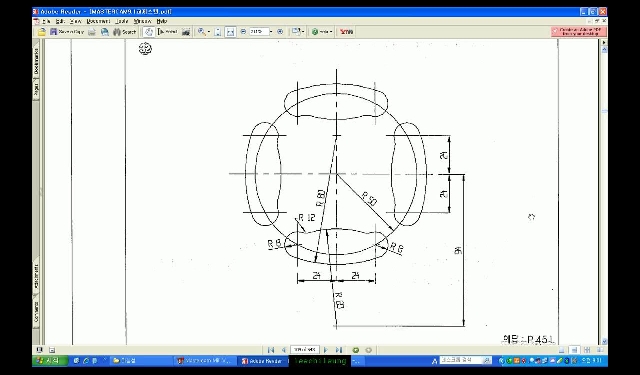Click the Search binoculars button
The image size is (640, 375).
124,32
